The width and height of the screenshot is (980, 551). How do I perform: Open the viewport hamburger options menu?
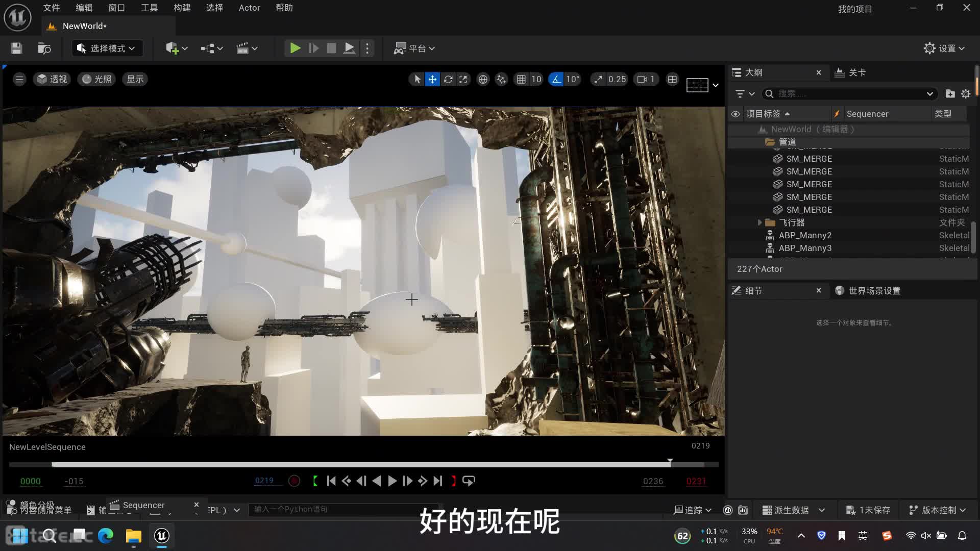click(x=19, y=79)
